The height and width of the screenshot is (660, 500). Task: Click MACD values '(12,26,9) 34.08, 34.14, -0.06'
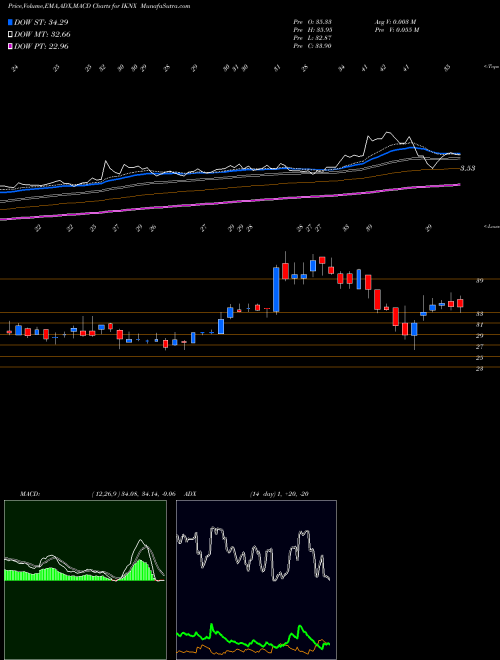click(132, 494)
